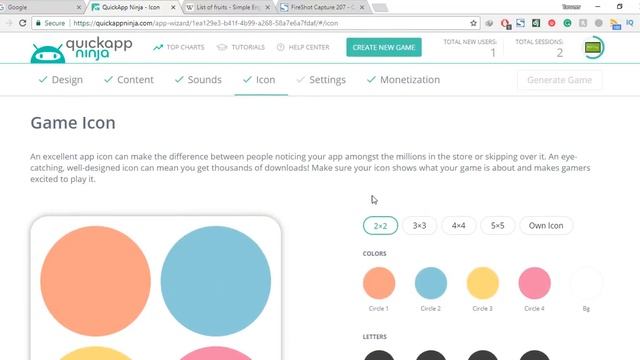The image size is (640, 360).
Task: Pick the blue Circle 2 color swatch
Action: [431, 283]
